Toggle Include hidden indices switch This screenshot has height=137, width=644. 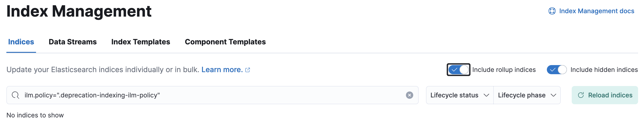(x=556, y=70)
